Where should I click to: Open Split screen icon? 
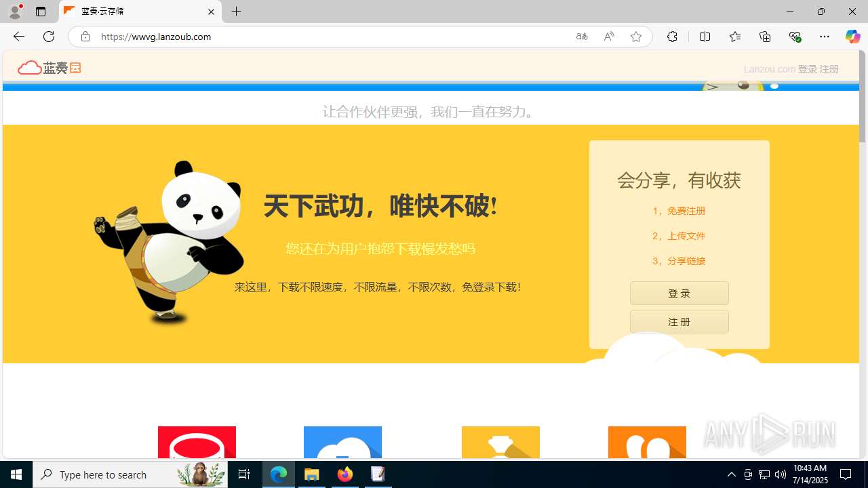point(705,37)
